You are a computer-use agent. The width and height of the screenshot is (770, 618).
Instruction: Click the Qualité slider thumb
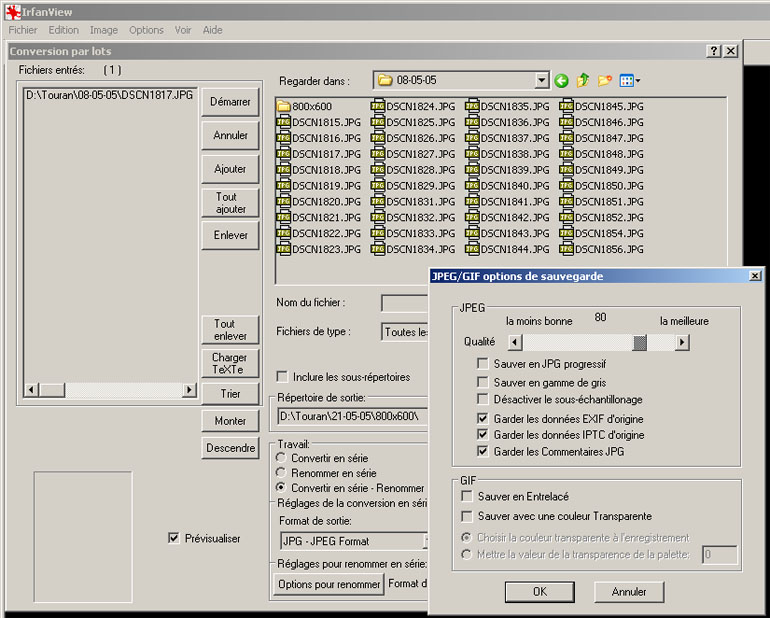(639, 342)
